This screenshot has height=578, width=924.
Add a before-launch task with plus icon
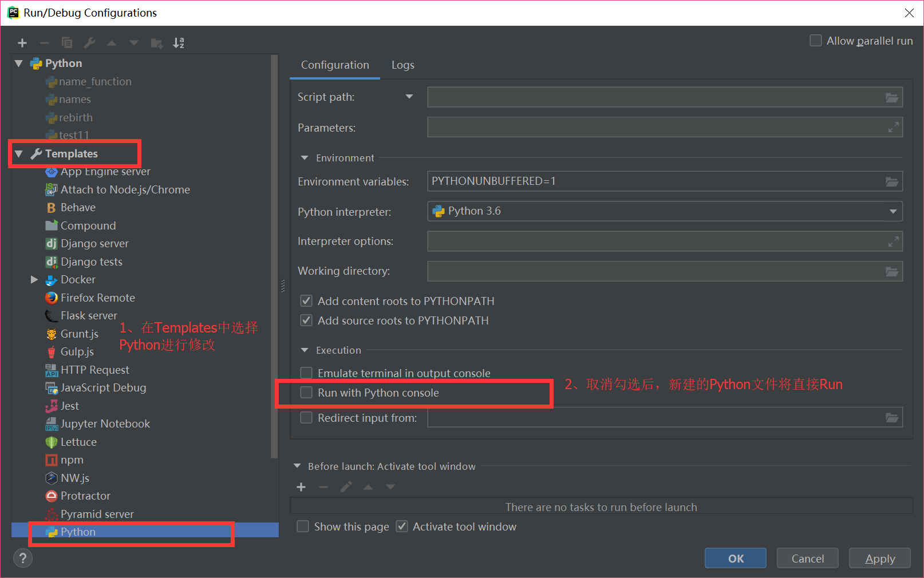click(301, 487)
